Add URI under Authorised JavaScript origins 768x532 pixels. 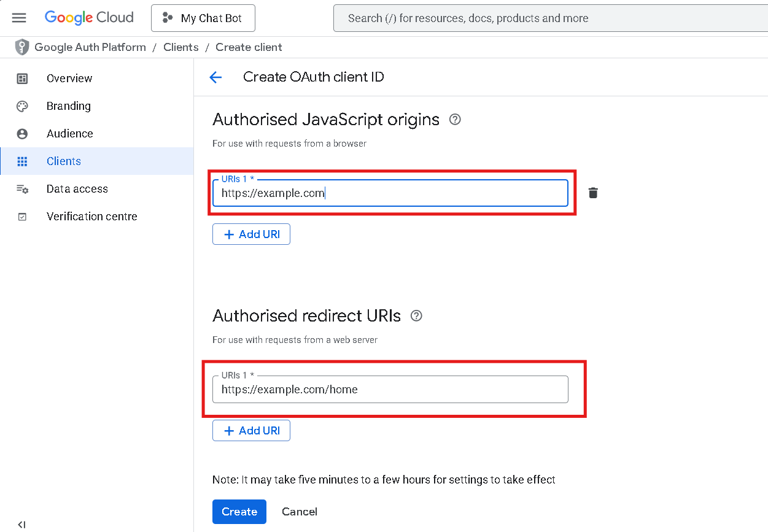click(251, 234)
